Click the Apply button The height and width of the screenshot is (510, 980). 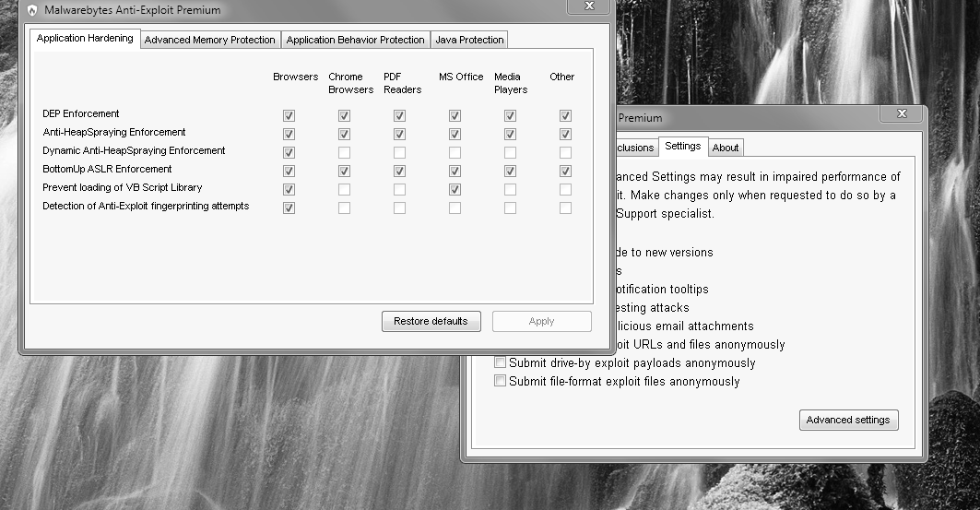[542, 321]
